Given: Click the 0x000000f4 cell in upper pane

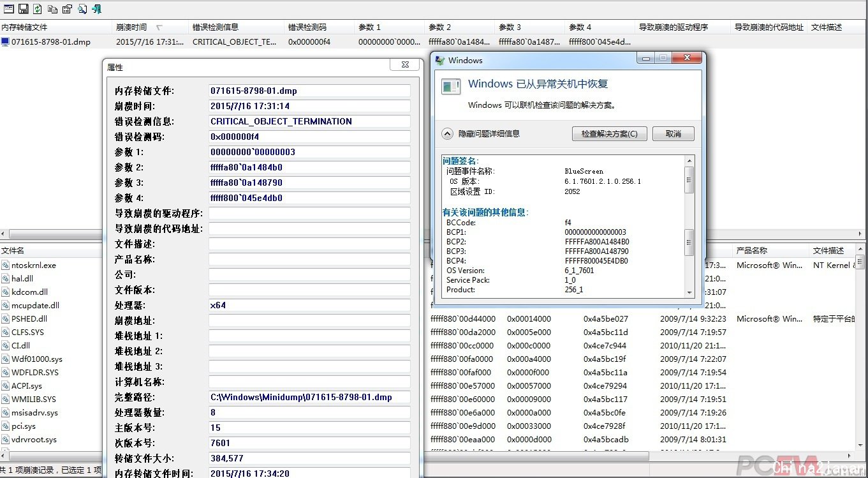Looking at the screenshot, I should pos(309,42).
